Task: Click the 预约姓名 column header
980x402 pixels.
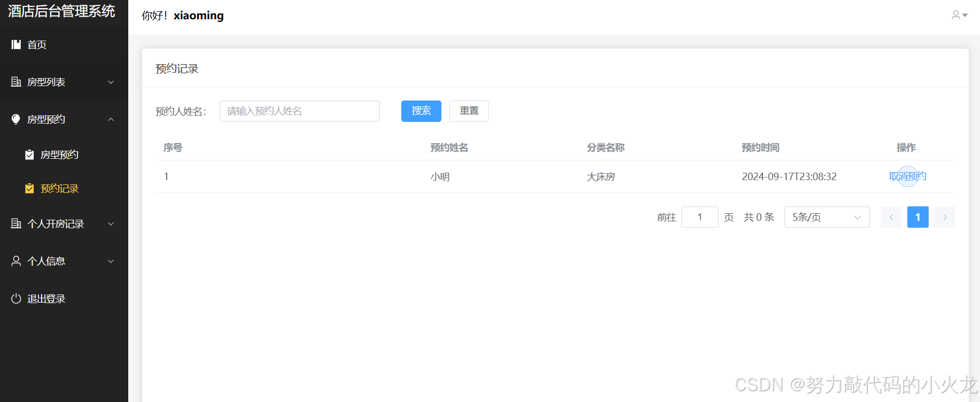Action: pos(449,148)
